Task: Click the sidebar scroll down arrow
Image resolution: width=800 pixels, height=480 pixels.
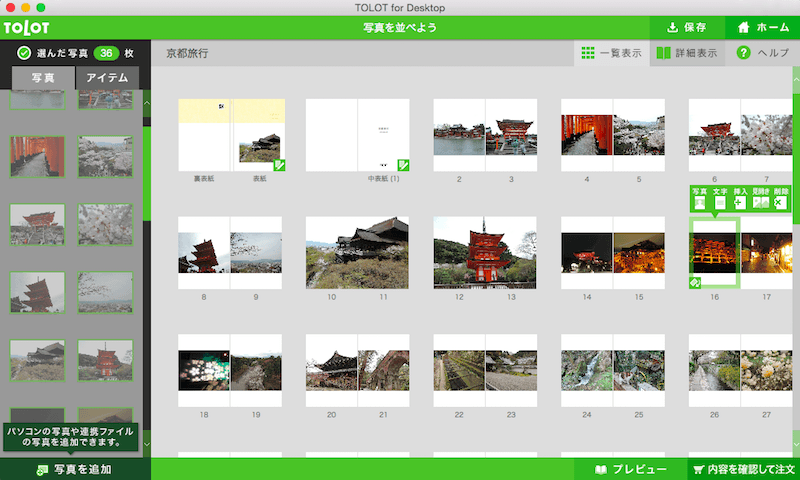Action: coord(147,444)
